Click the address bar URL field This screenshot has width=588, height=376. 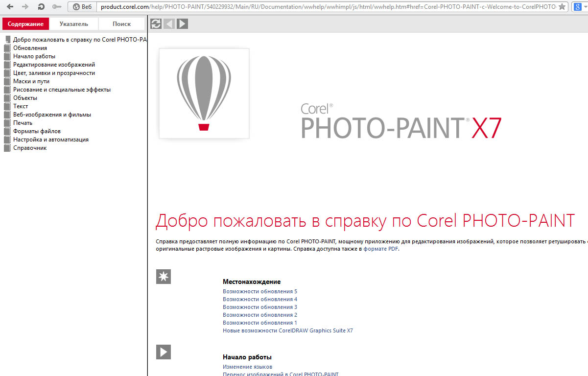click(327, 7)
